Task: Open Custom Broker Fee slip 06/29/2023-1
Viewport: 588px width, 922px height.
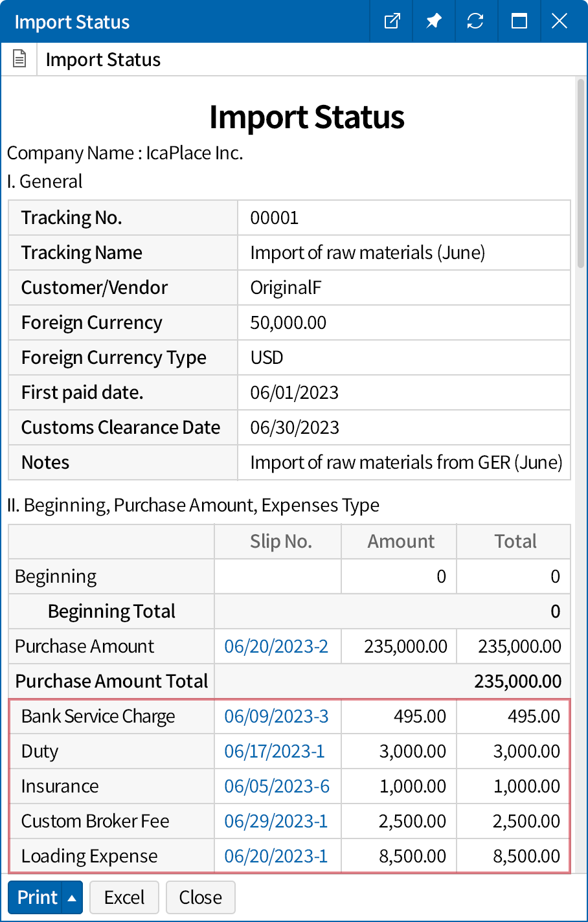Action: pyautogui.click(x=277, y=821)
